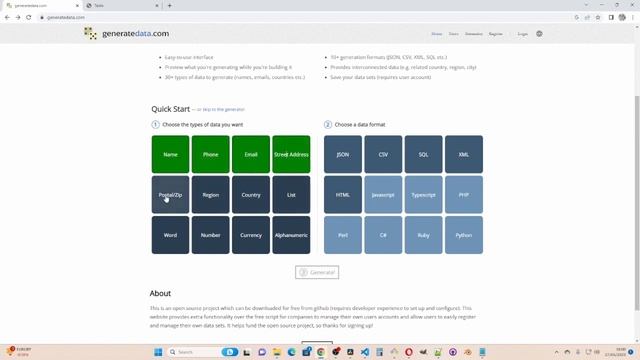Click the browser forward arrow
This screenshot has width=640, height=360.
[18, 18]
